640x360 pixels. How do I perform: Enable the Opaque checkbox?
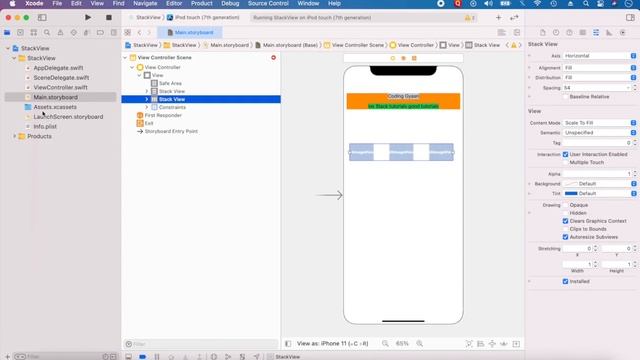pos(565,205)
